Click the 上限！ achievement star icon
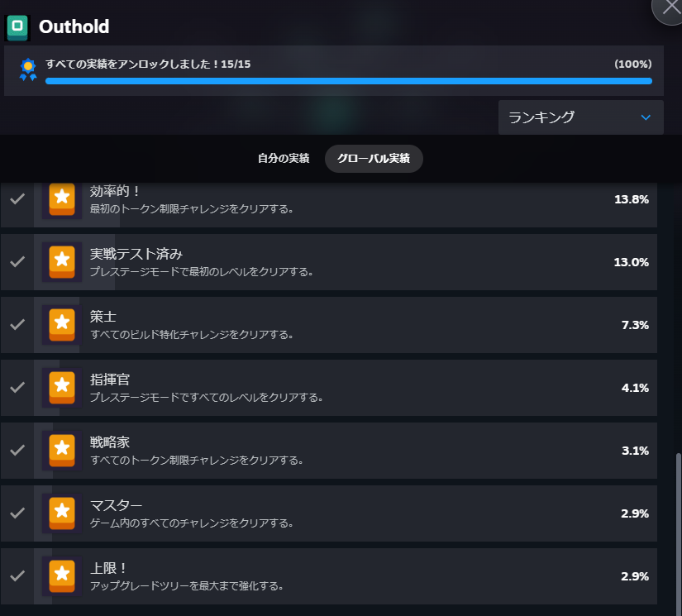The height and width of the screenshot is (616, 682). (61, 575)
